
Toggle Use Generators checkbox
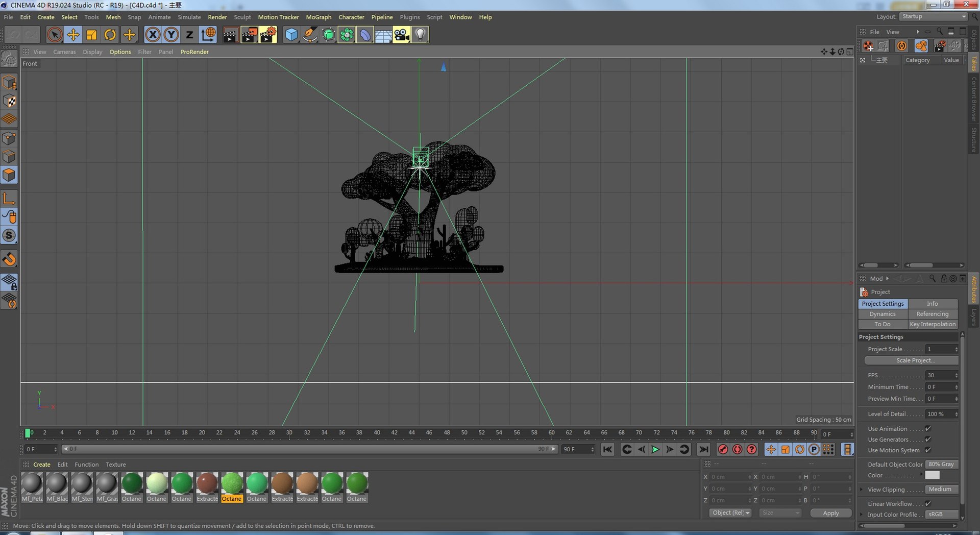pyautogui.click(x=928, y=440)
